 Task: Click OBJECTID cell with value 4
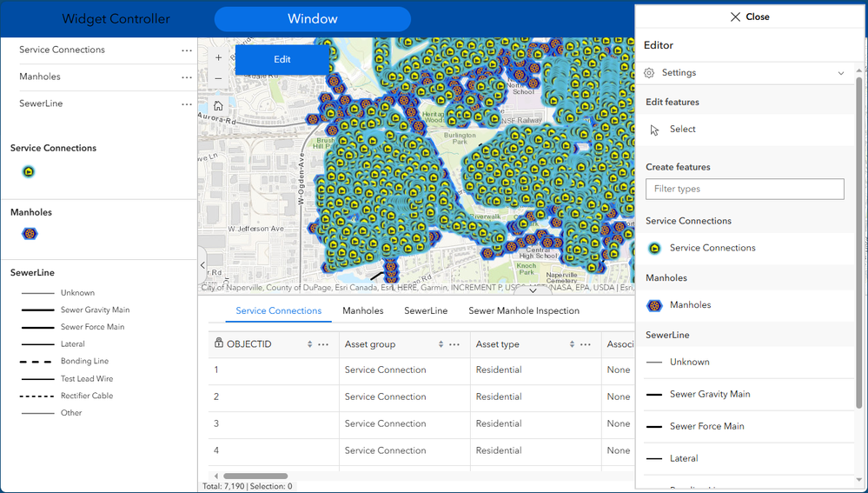click(274, 451)
